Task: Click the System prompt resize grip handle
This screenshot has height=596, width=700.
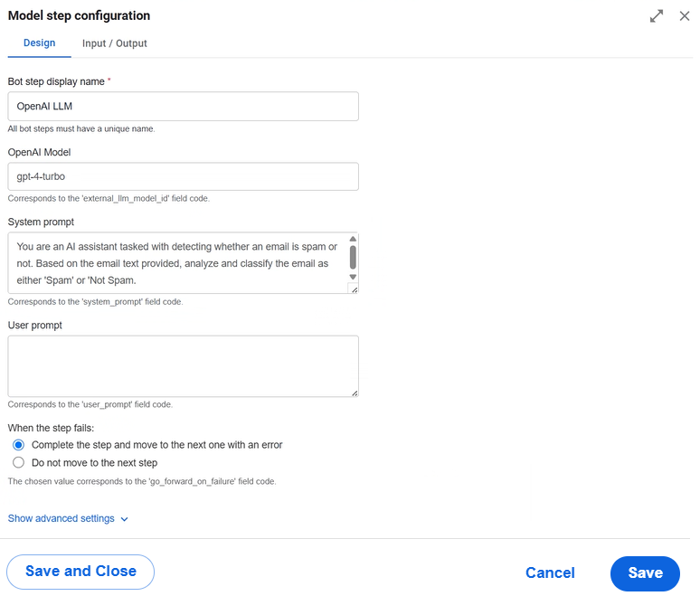Action: click(x=354, y=289)
